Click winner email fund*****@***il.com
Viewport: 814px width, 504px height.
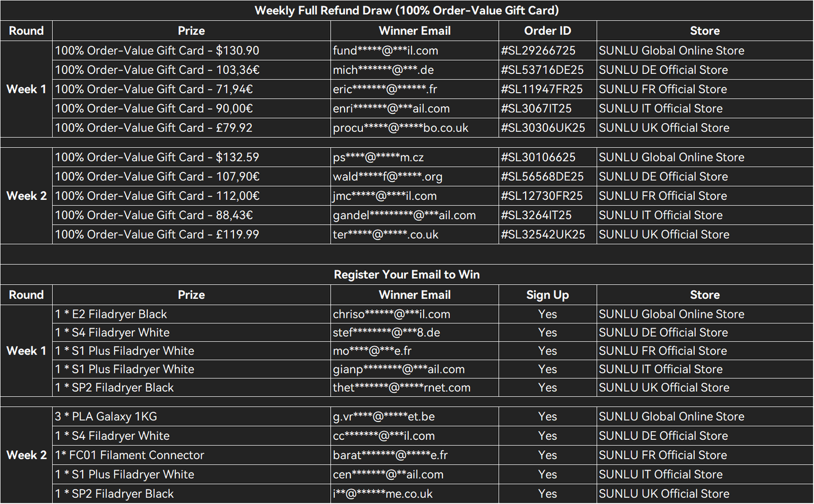tap(386, 50)
